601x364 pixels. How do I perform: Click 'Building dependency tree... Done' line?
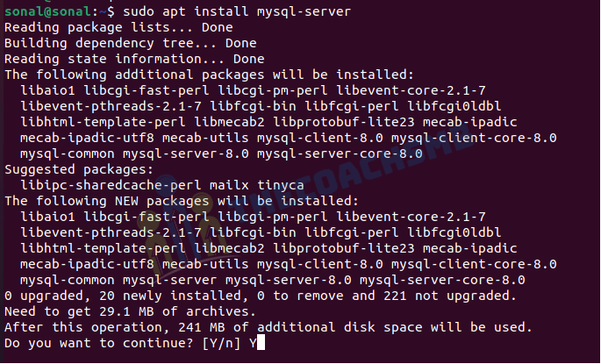tap(131, 43)
